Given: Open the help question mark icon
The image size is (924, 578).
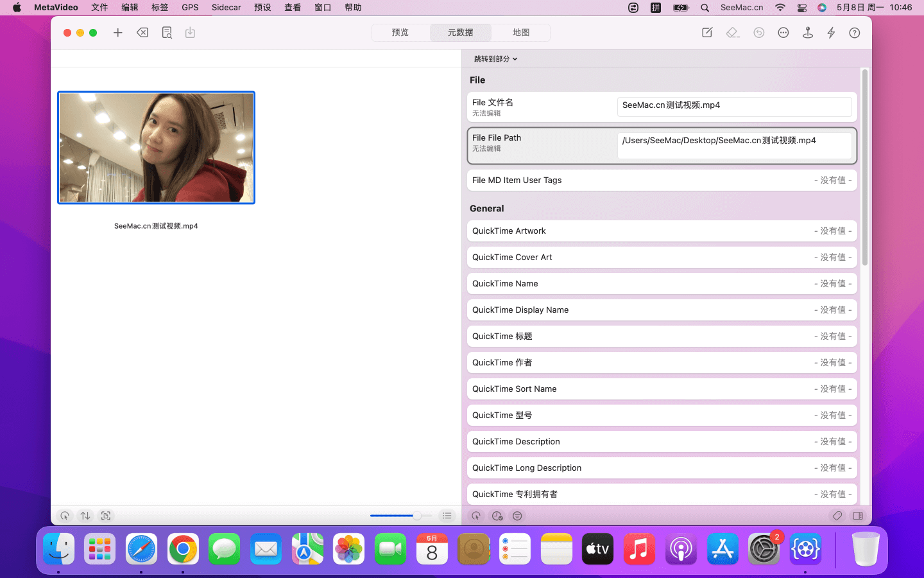Looking at the screenshot, I should [x=855, y=33].
